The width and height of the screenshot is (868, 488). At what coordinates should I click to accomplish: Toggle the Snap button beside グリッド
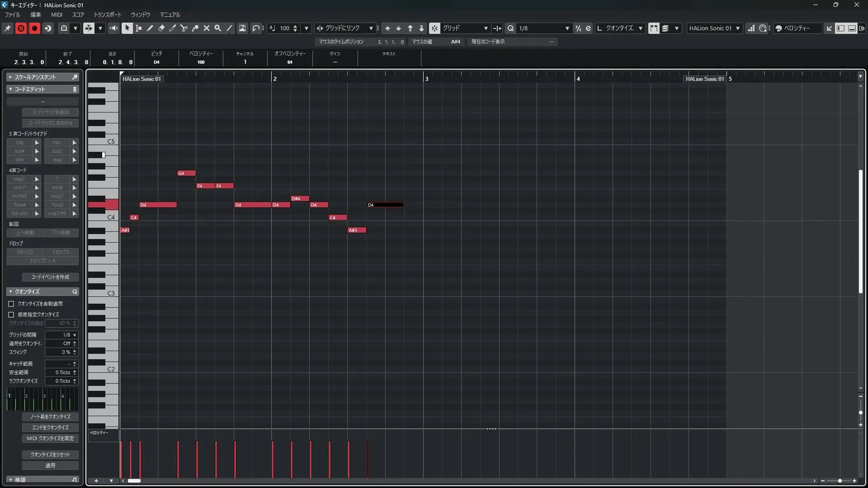[434, 28]
